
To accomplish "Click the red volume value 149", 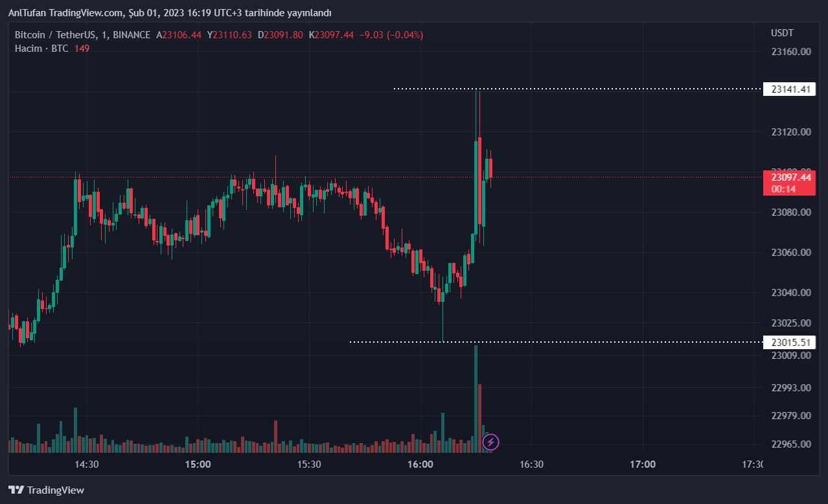I will [82, 49].
